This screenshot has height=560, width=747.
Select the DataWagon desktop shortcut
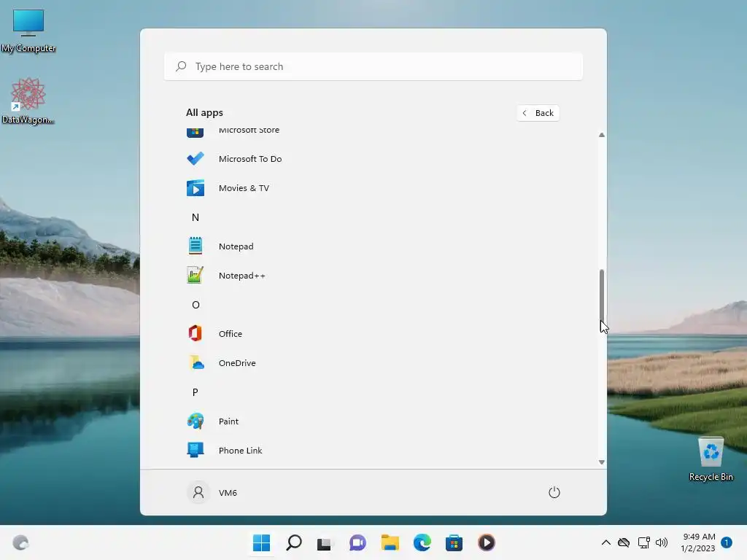click(x=28, y=101)
